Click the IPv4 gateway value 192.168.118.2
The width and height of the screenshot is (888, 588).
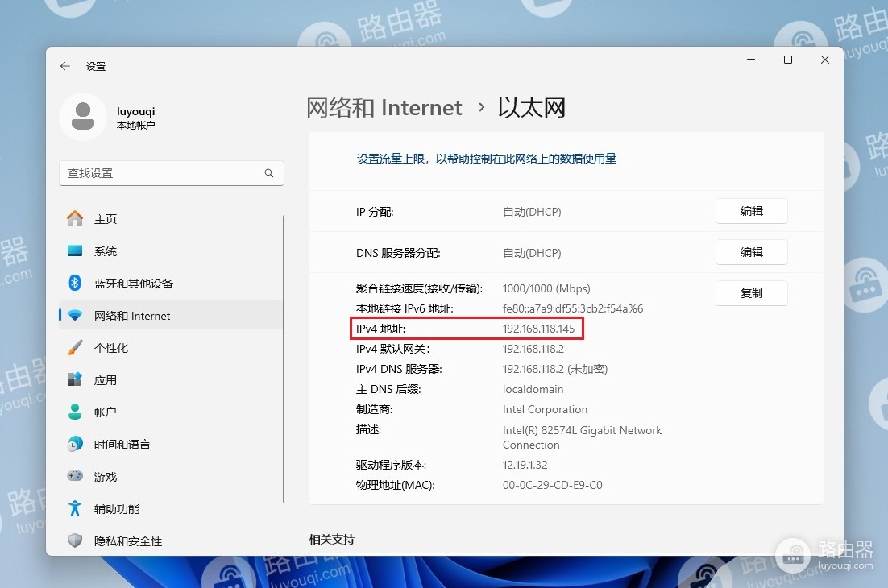click(533, 350)
